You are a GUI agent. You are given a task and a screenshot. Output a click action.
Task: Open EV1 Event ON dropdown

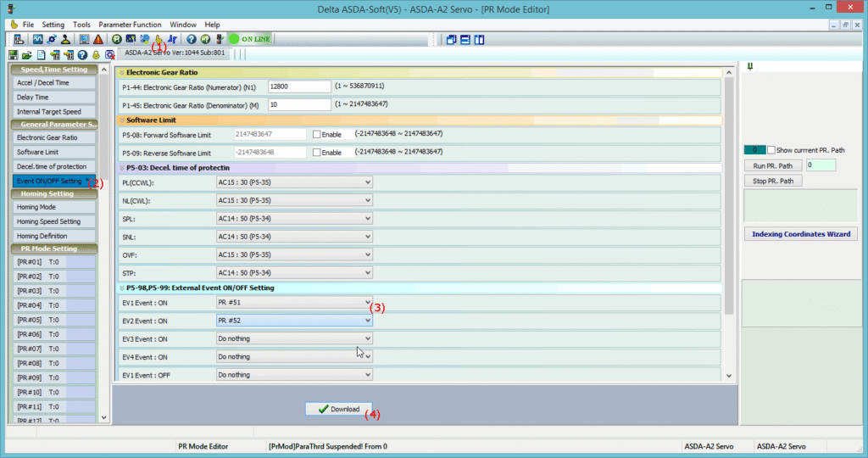coord(294,303)
